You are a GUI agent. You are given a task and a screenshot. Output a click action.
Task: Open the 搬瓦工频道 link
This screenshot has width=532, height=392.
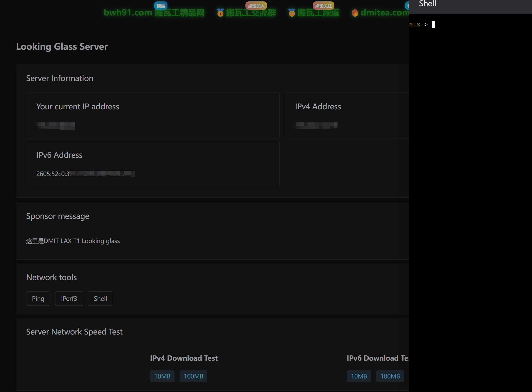pos(318,13)
